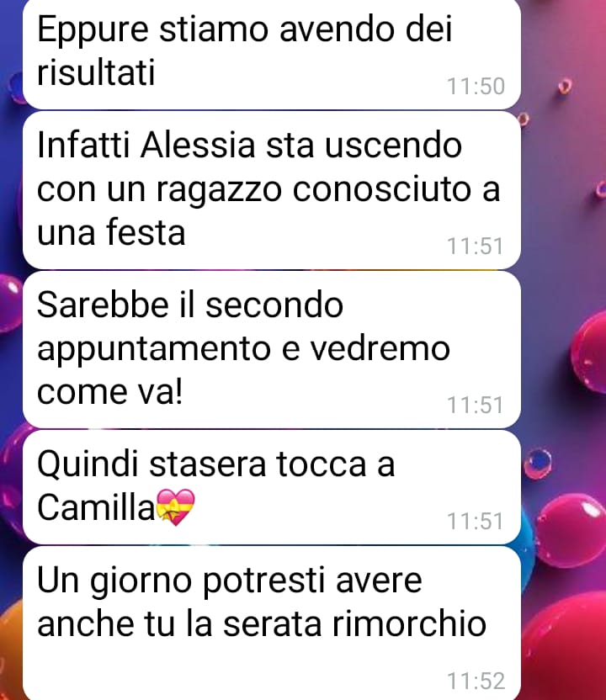This screenshot has height=700, width=606.
Task: Click the word 'Camilla' in the chat
Action: click(96, 507)
